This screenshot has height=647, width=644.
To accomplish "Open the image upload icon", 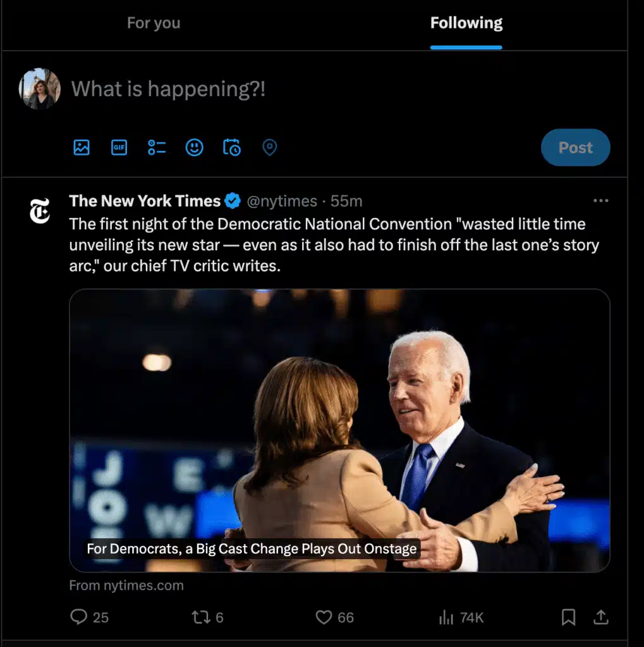I will 81,147.
